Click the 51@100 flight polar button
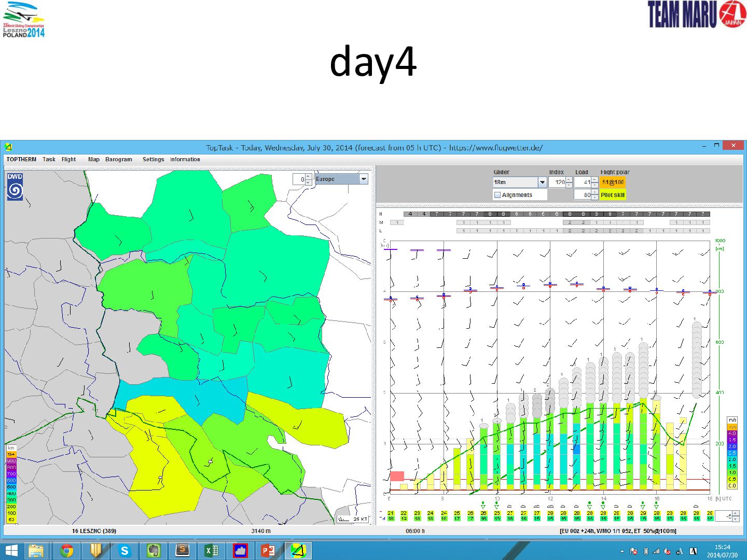 613,182
